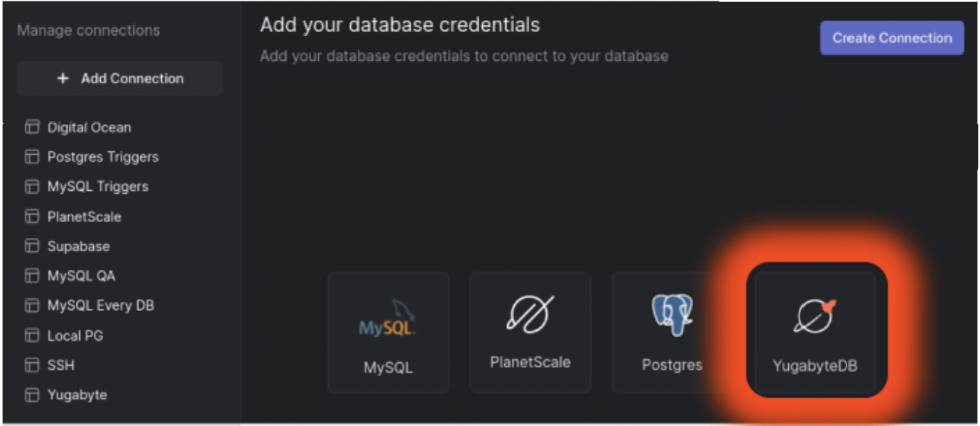Open the SSH connection entry
Viewport: 980px width, 426px height.
coord(61,366)
